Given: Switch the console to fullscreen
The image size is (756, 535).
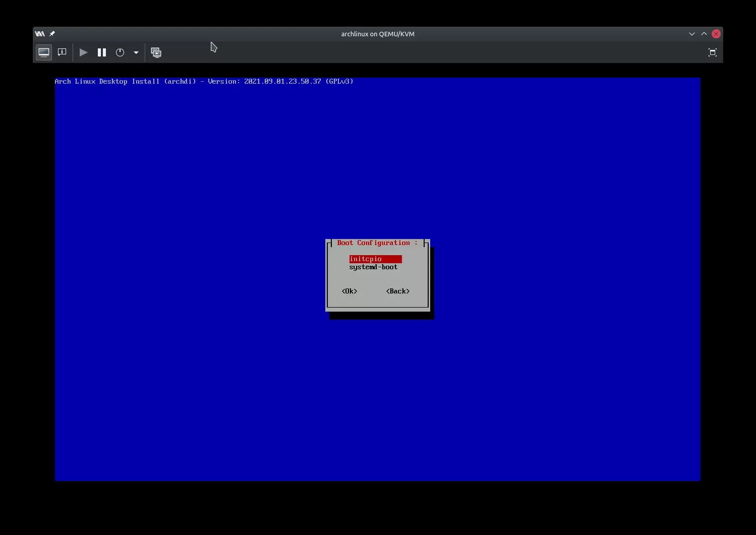Looking at the screenshot, I should [712, 52].
